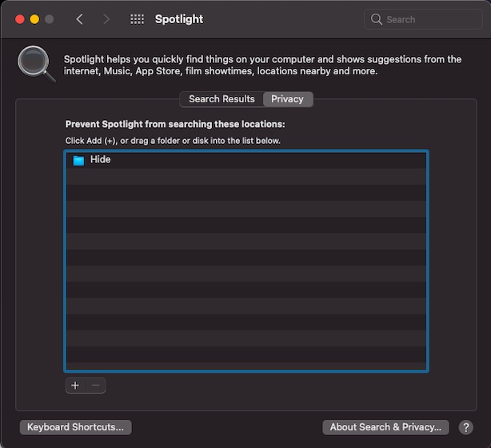
Task: Click the large Spotlight magnifying glass icon
Action: 37,64
